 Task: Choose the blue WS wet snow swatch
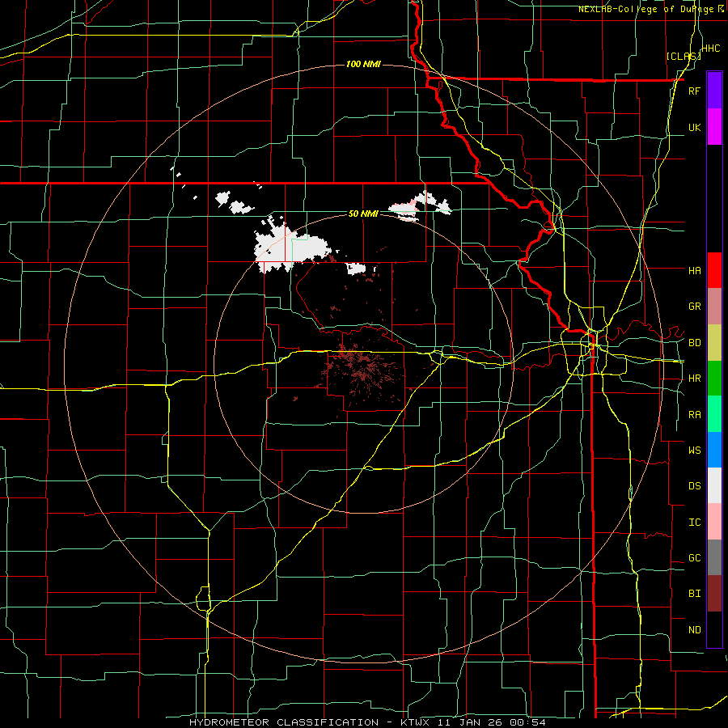coord(714,450)
